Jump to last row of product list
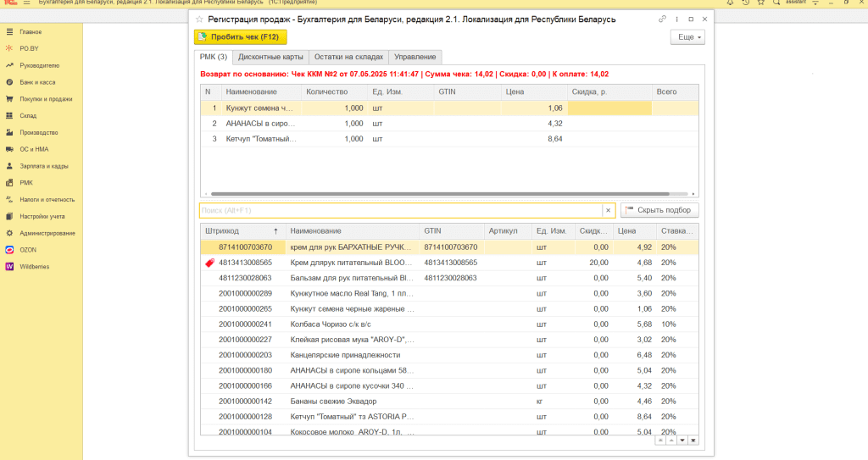868x460 pixels. 693,441
